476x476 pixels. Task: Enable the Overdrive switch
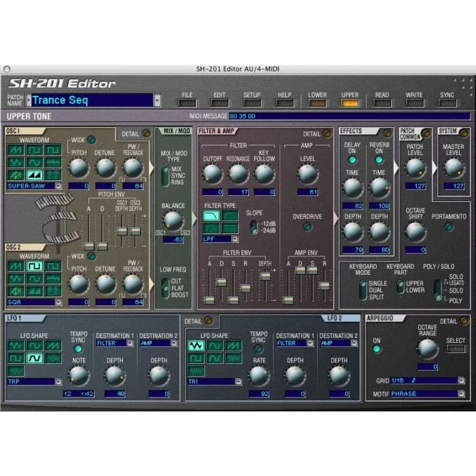coord(307,227)
